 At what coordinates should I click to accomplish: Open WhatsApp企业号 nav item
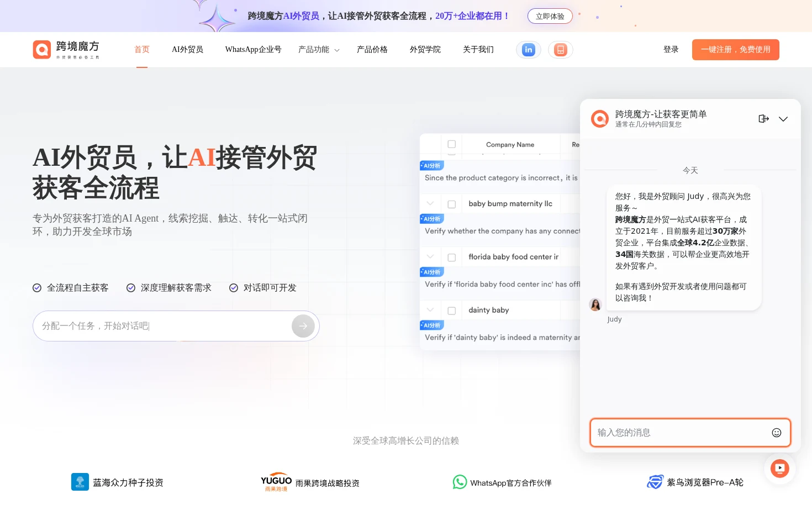[x=253, y=50]
